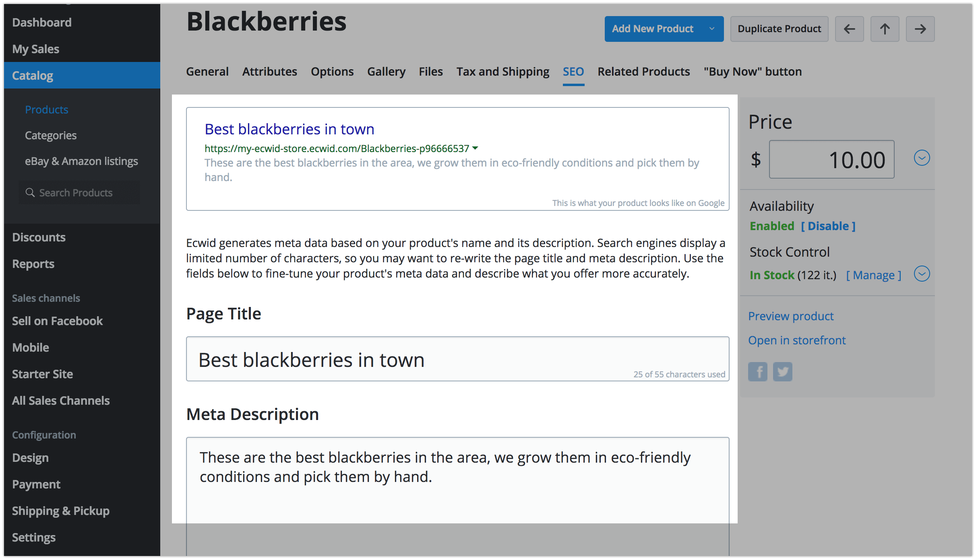Screen dimensions: 976x560
Task: Expand the price options circle chevron
Action: tap(922, 158)
